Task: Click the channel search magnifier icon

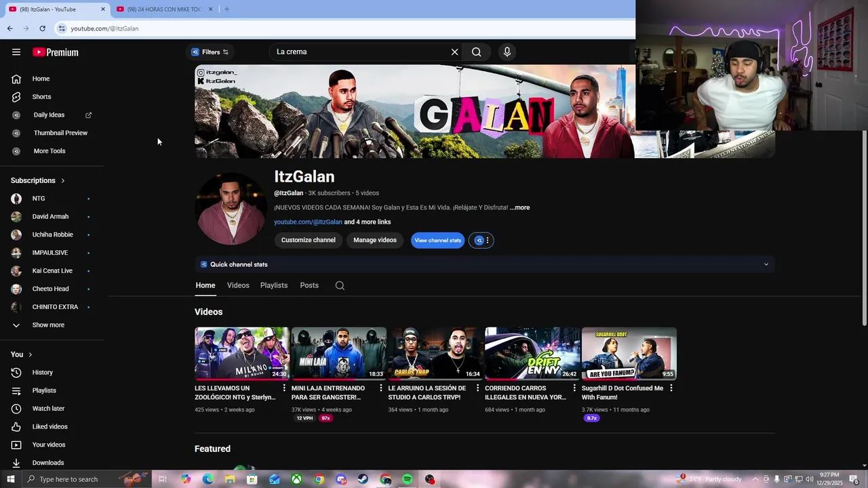Action: coord(340,286)
